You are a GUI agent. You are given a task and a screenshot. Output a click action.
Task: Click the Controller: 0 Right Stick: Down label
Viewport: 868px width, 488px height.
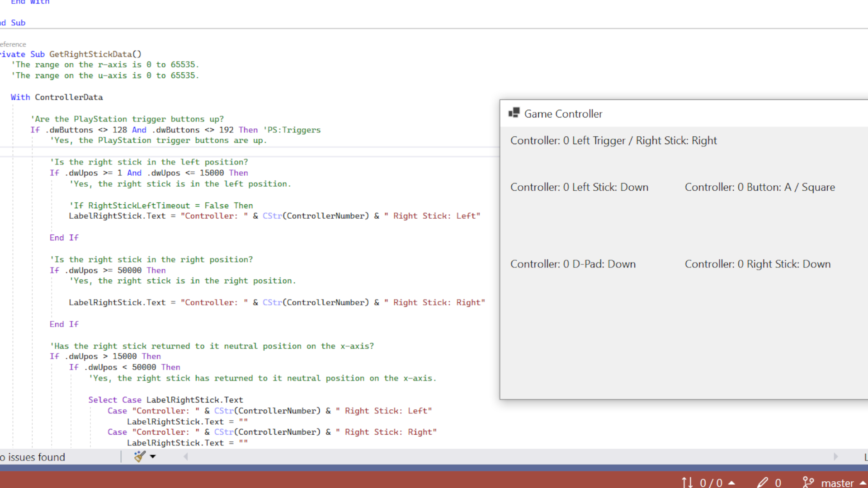(758, 264)
